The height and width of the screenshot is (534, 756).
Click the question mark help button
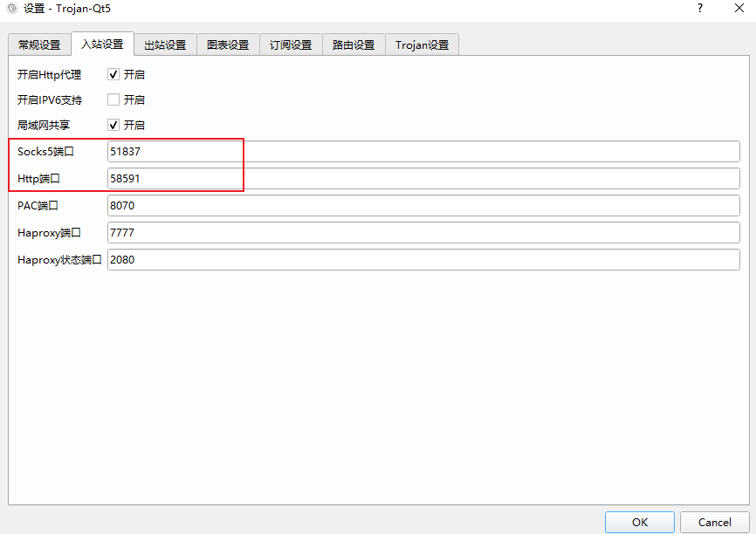click(699, 9)
